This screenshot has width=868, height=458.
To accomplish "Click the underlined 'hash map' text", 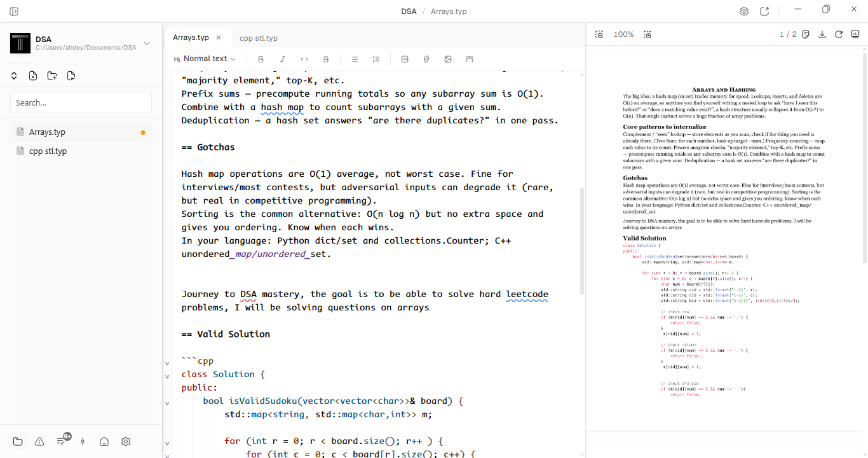I will tap(282, 107).
